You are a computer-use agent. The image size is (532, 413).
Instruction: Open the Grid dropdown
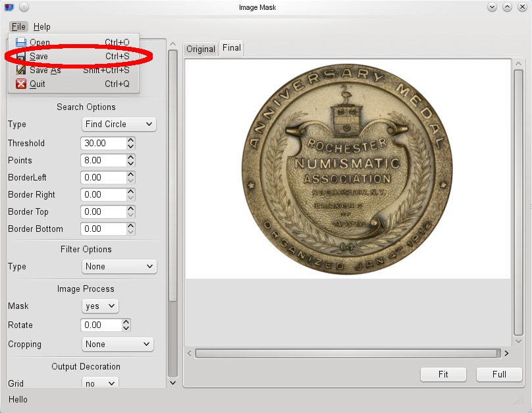100,383
